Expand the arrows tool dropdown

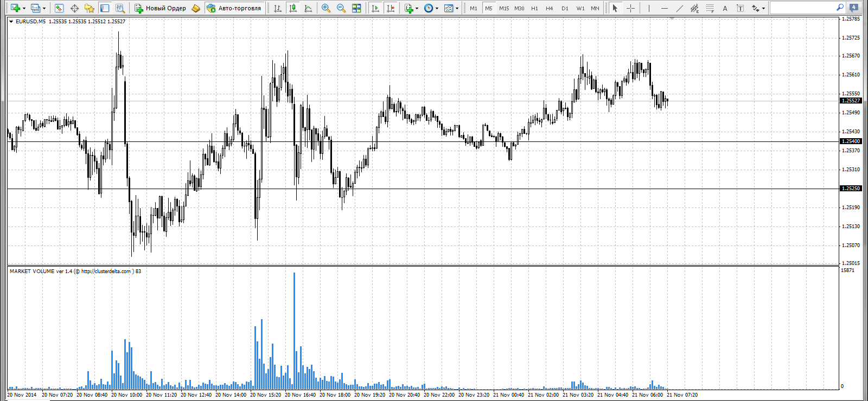(x=763, y=8)
